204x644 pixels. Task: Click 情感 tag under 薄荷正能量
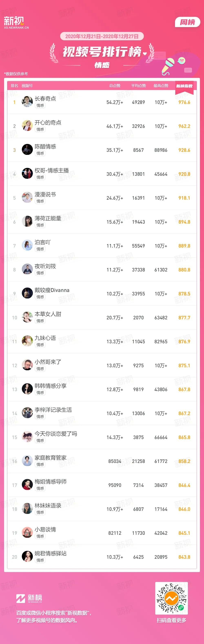[40, 225]
